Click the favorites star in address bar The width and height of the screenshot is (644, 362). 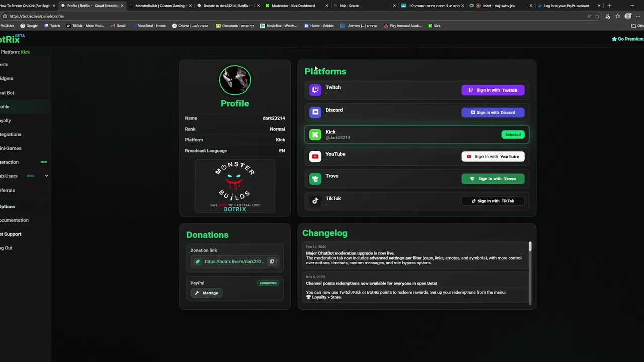(x=597, y=16)
